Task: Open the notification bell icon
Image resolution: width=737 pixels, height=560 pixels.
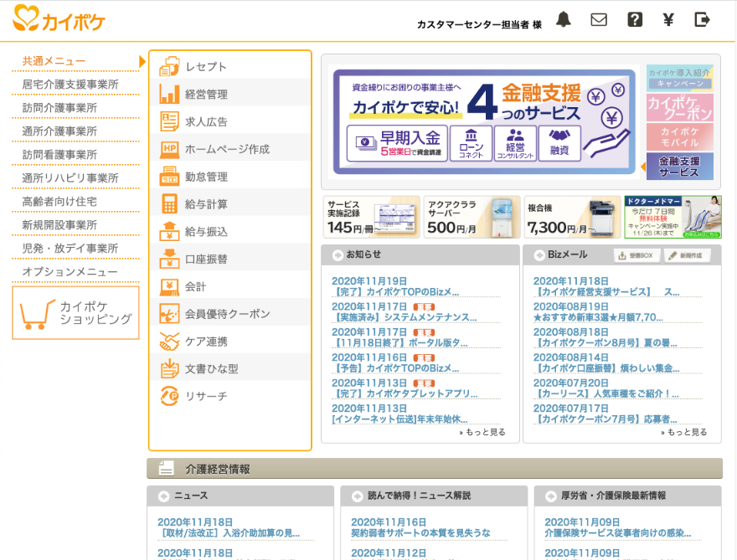Action: point(563,19)
